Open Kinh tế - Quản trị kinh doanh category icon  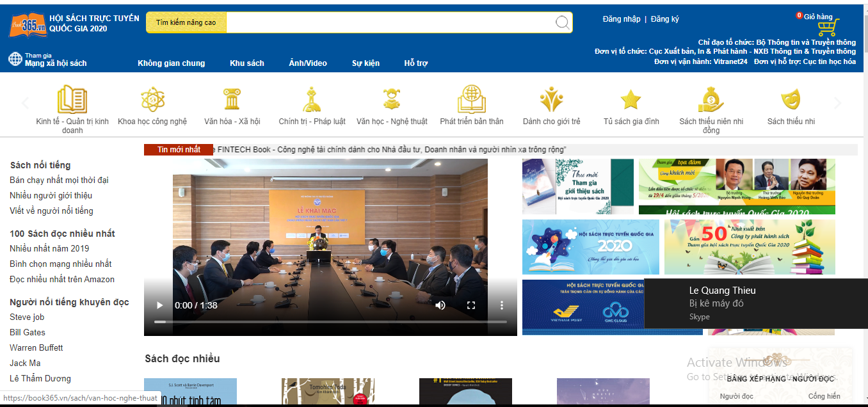[x=72, y=100]
